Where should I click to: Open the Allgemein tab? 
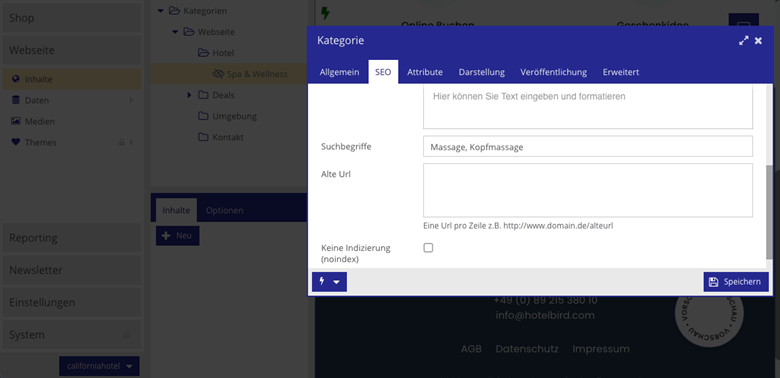pos(339,72)
